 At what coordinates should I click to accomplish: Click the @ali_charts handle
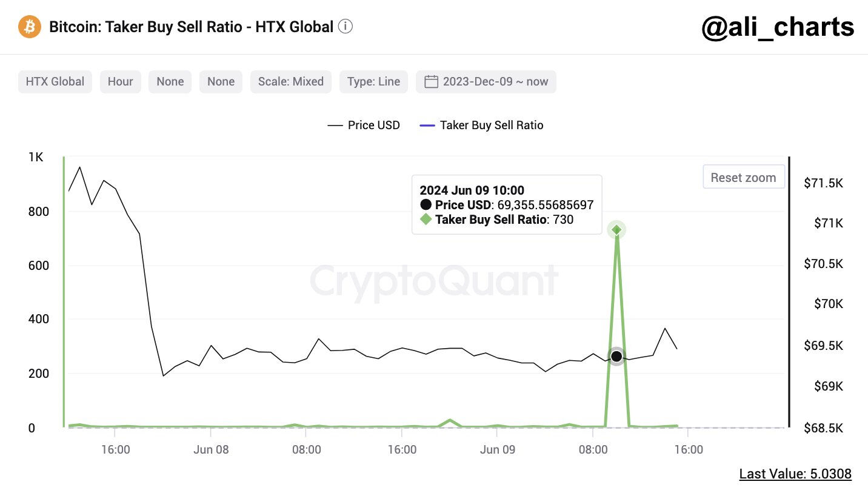tap(778, 27)
